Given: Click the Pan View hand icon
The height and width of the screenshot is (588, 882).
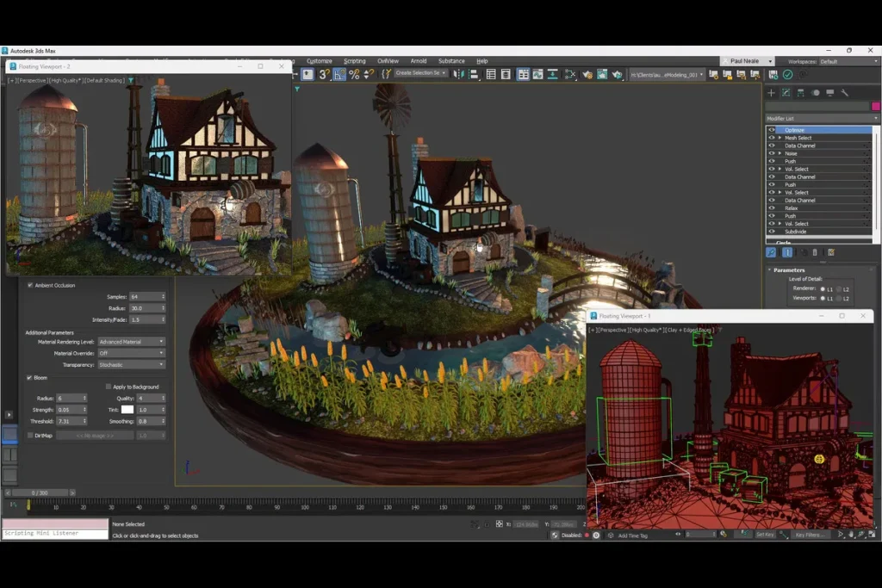Looking at the screenshot, I should point(851,535).
